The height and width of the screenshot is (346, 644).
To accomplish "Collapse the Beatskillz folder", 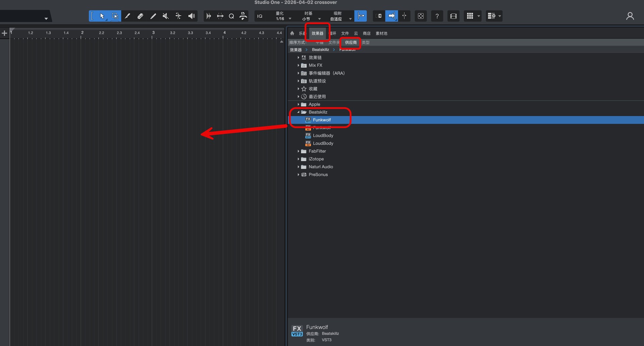I will (298, 112).
